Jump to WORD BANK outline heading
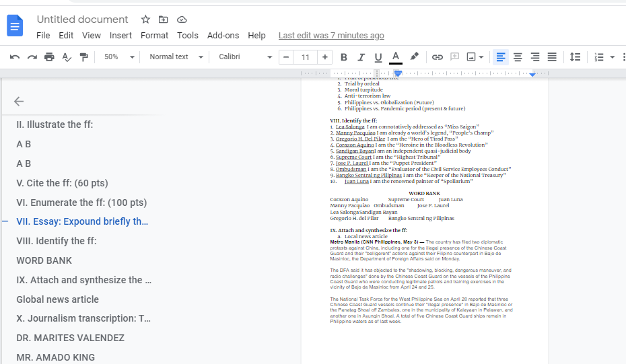Image resolution: width=626 pixels, height=364 pixels. click(x=44, y=260)
